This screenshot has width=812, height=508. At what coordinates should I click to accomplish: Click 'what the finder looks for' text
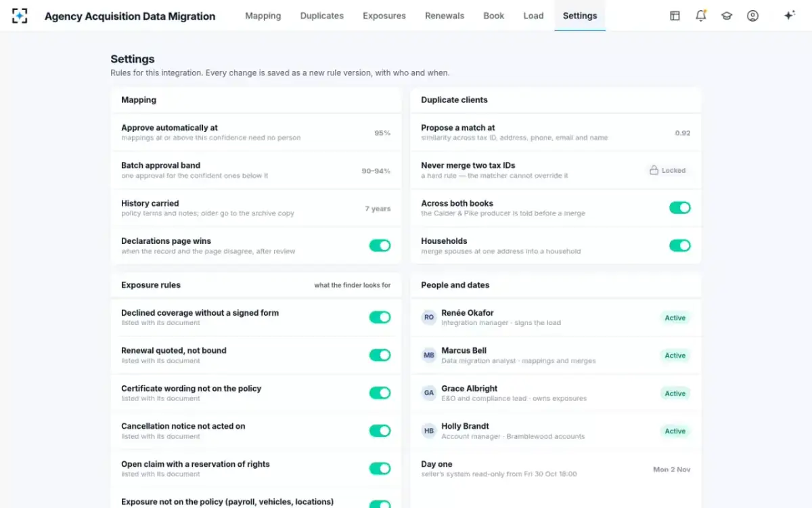(x=353, y=285)
